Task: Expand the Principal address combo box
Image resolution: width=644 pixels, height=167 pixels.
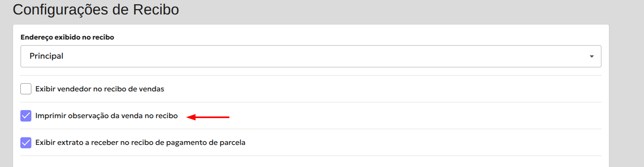Action: coord(311,56)
